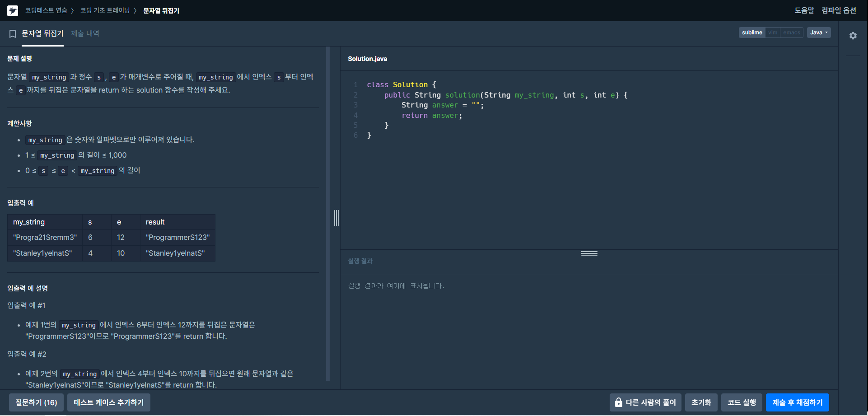
Task: Click 테스트 케이스 추가하기 button
Action: point(109,402)
